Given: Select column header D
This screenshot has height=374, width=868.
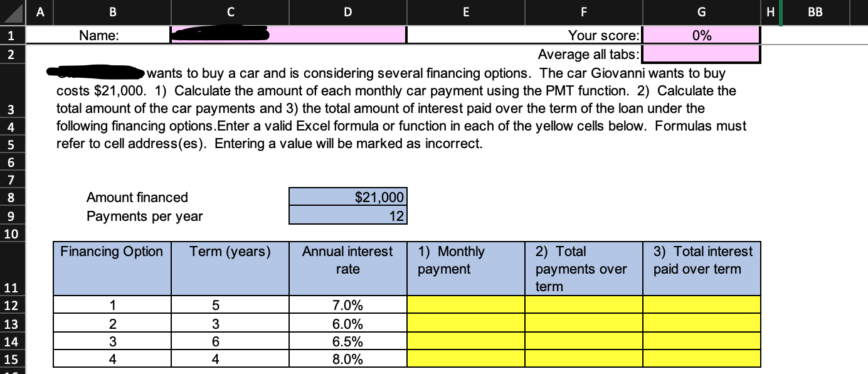Looking at the screenshot, I should 347,12.
